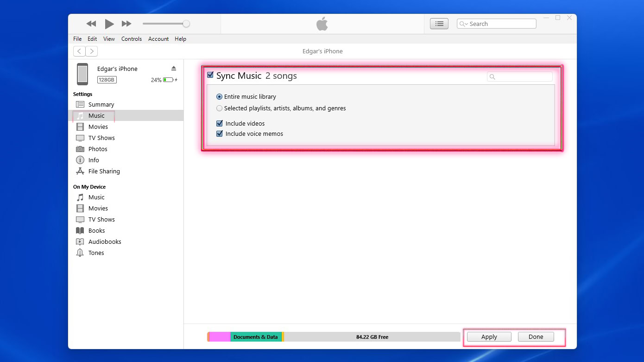Click the Apply button

tap(489, 337)
